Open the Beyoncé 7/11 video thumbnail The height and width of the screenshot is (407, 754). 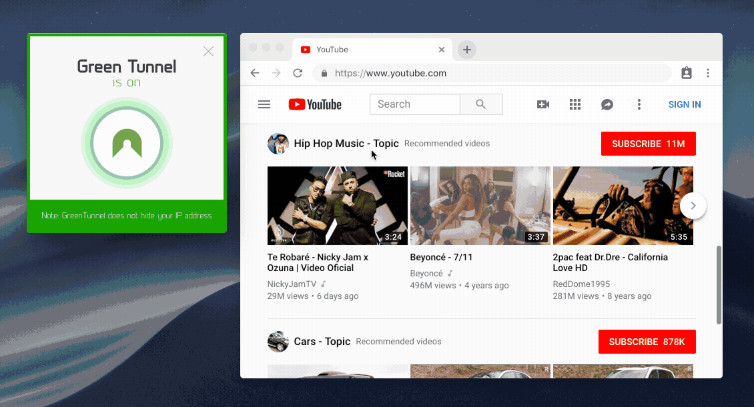(480, 205)
